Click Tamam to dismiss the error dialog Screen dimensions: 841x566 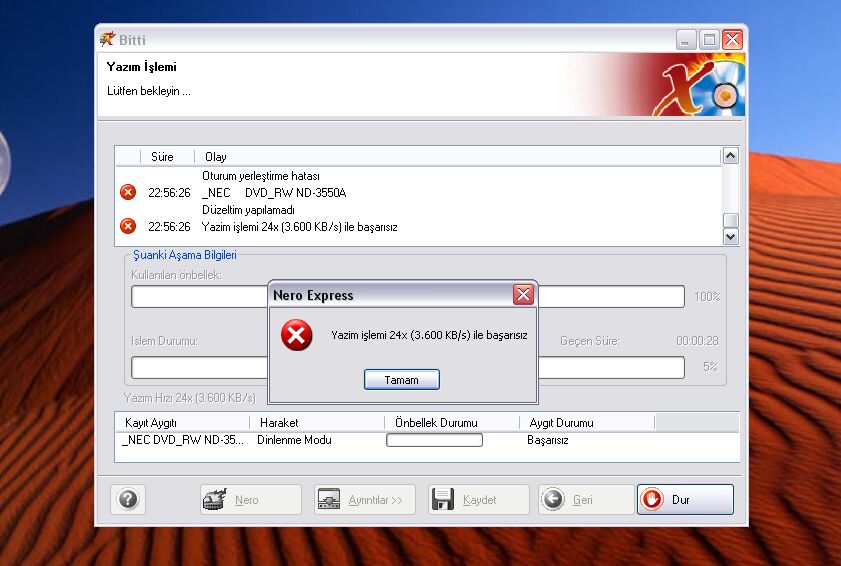click(x=402, y=379)
